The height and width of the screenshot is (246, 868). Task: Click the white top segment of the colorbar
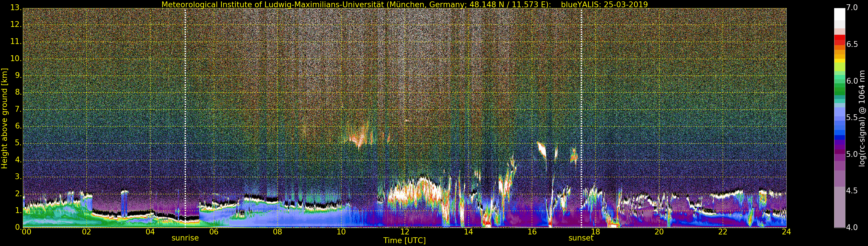point(839,14)
